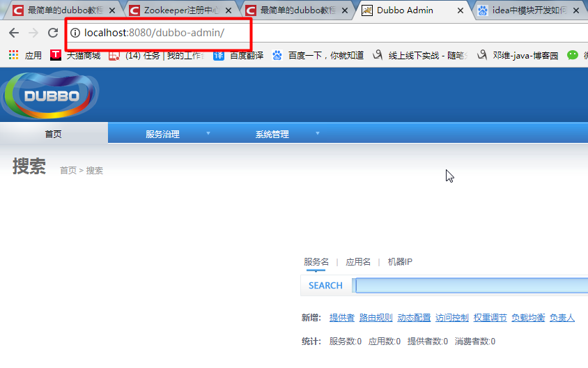This screenshot has width=588, height=368.
Task: Close the first 最简单的dubbo教程 tab
Action: coord(111,10)
